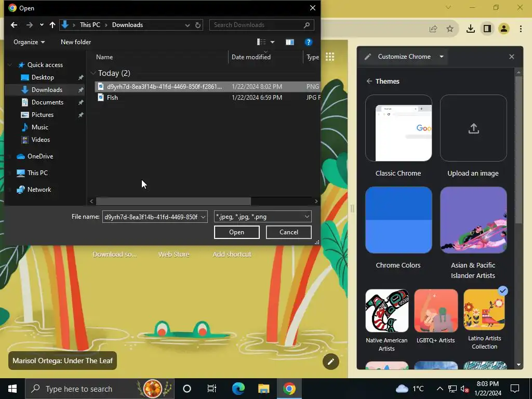Screen dimensions: 532x399
Task: Toggle the preview pane
Action: pyautogui.click(x=290, y=42)
